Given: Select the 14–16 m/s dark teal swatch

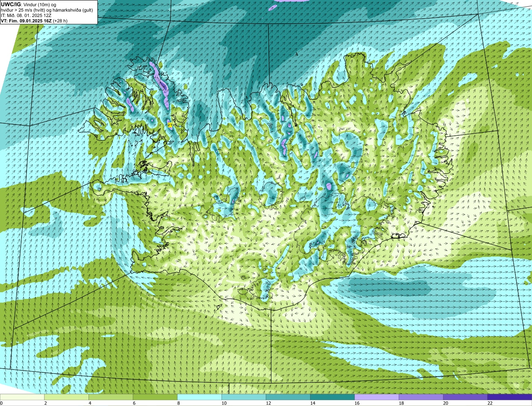Looking at the screenshot, I should tap(332, 397).
